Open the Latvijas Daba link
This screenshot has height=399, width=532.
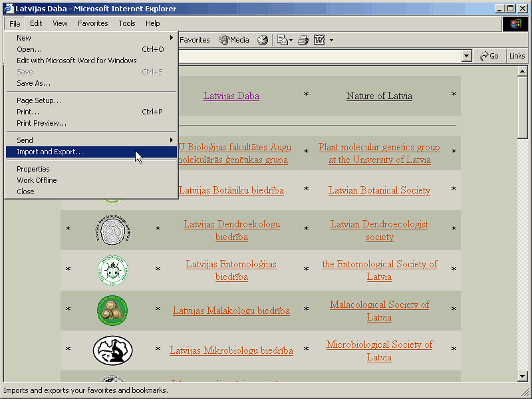click(x=231, y=96)
